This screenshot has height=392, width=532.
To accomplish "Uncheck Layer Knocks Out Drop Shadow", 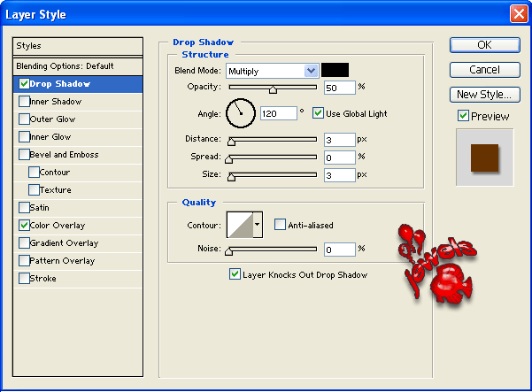I will [x=235, y=274].
